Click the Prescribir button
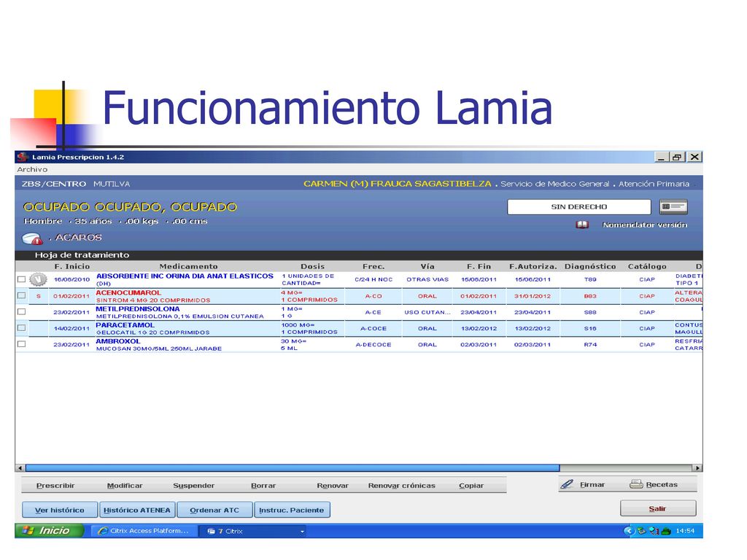 pos(55,485)
